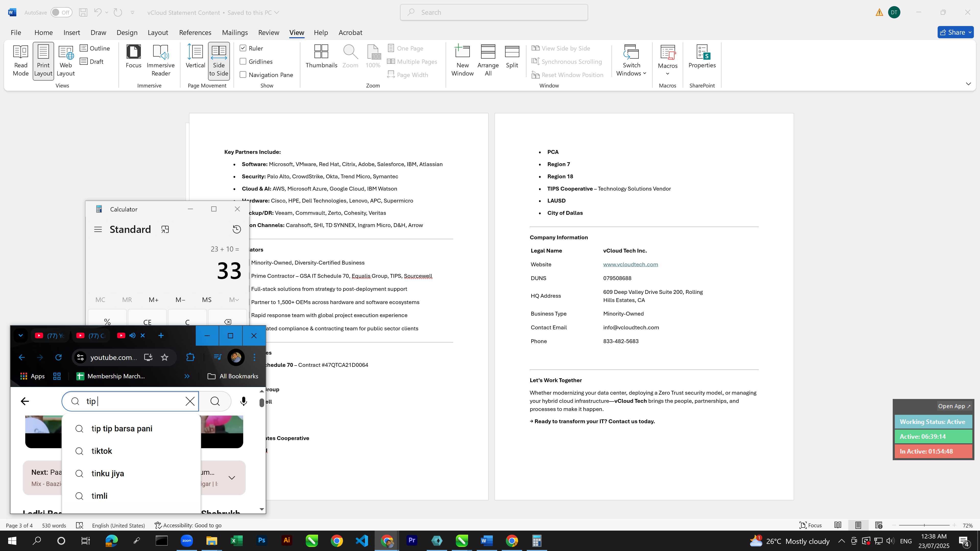Switch to the Home tab
The image size is (980, 551).
tap(43, 32)
